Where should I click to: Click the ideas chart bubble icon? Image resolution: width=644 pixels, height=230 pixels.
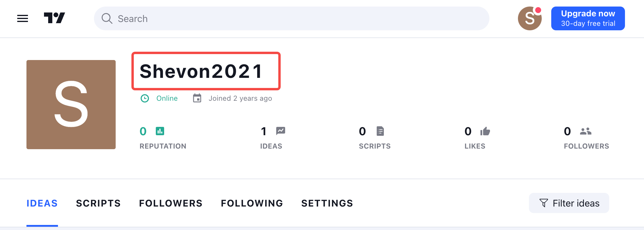click(x=280, y=131)
